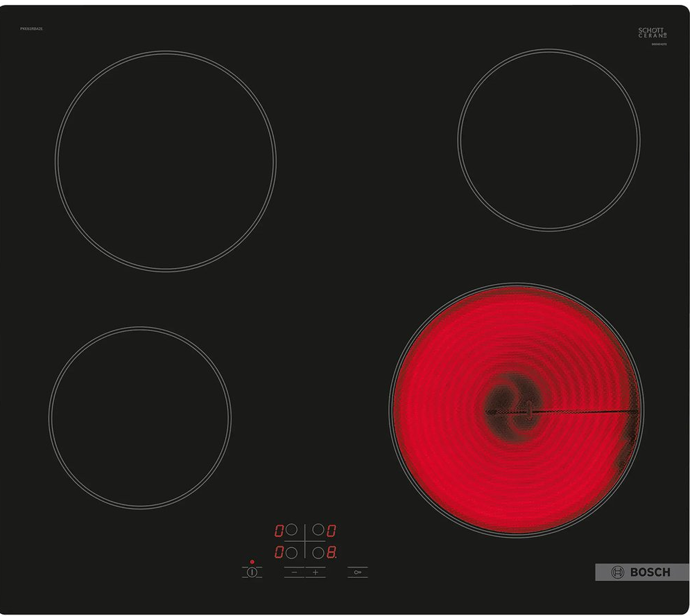Click the large top-left cooking zone
The image size is (690, 616).
pyautogui.click(x=166, y=161)
